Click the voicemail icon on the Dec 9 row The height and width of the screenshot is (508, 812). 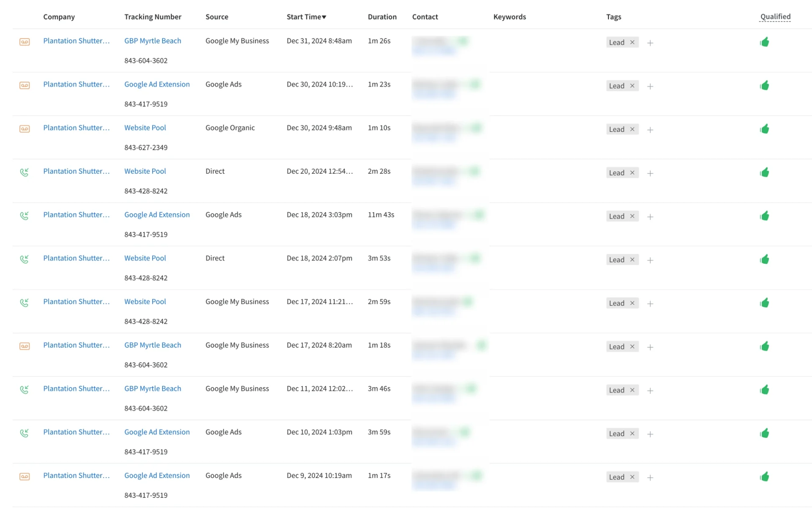click(x=25, y=476)
